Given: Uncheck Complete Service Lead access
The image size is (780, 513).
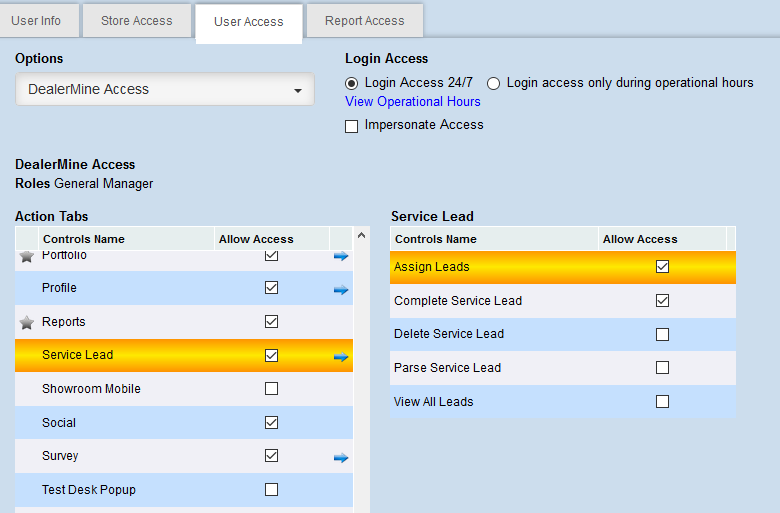Looking at the screenshot, I should pos(662,301).
